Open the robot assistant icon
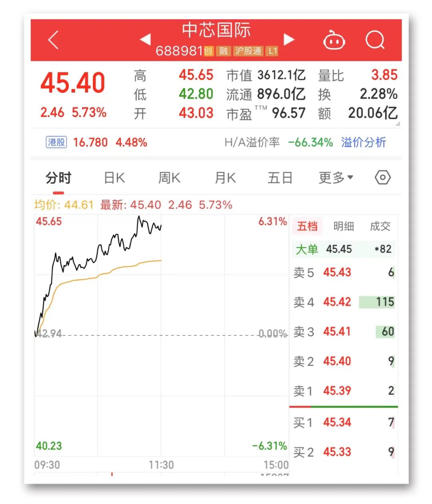Image resolution: width=432 pixels, height=504 pixels. (x=334, y=40)
